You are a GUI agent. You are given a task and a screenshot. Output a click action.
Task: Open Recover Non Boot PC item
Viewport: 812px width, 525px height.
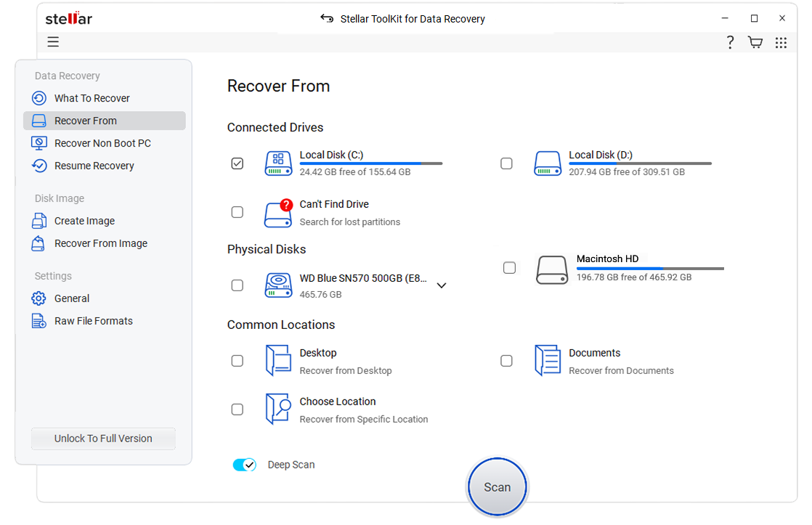tap(105, 143)
